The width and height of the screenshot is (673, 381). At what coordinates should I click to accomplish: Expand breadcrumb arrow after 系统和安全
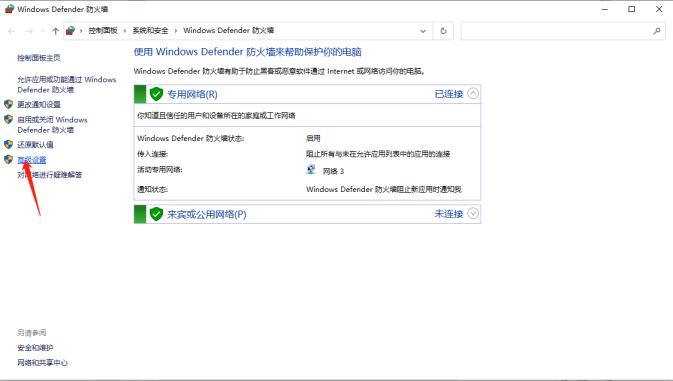tap(176, 31)
